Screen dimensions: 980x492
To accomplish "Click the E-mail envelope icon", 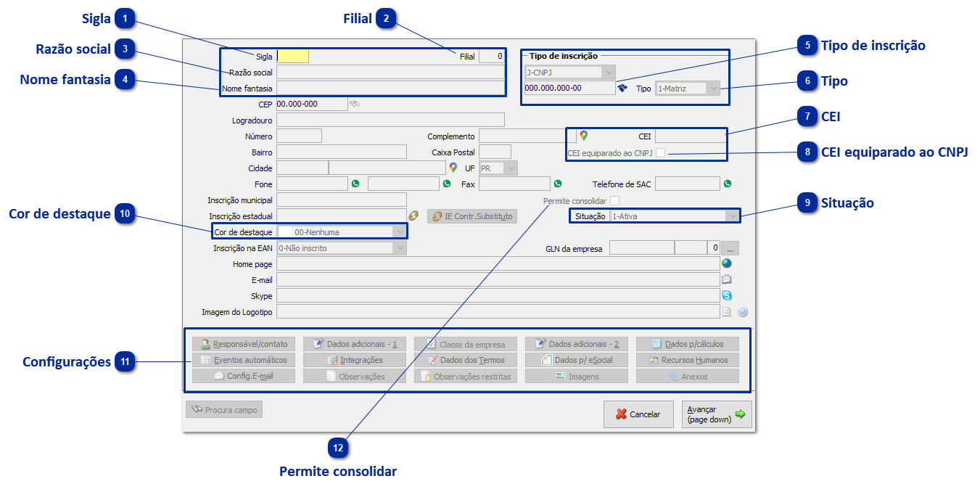I will (727, 280).
